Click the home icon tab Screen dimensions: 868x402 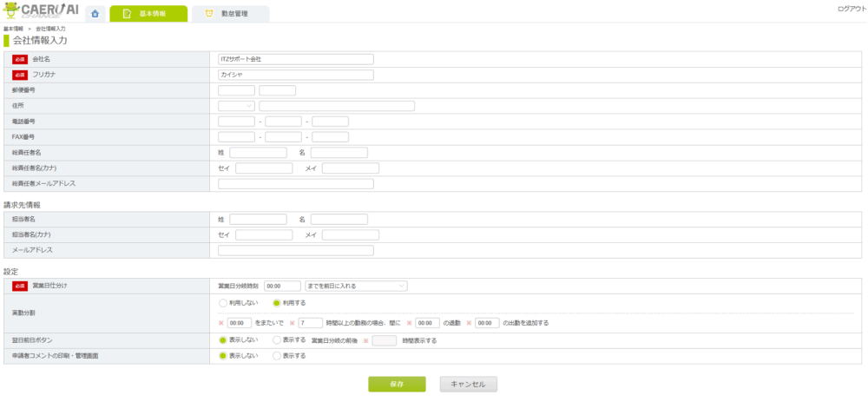tap(94, 14)
